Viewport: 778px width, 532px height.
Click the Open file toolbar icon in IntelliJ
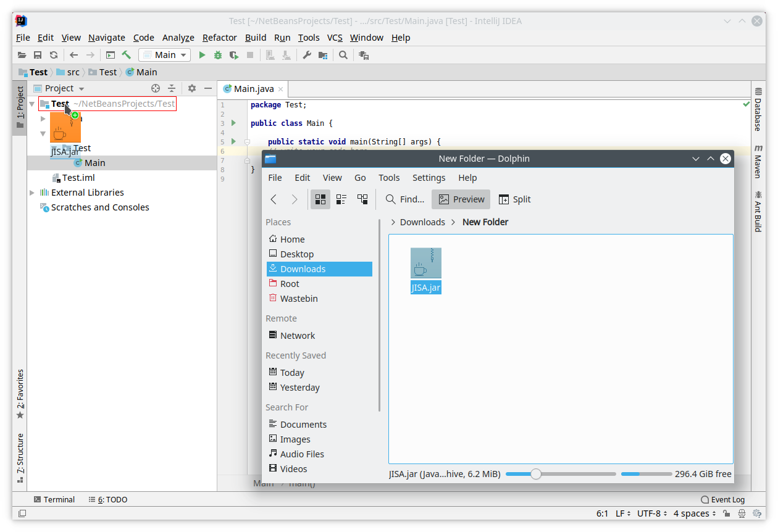(22, 55)
